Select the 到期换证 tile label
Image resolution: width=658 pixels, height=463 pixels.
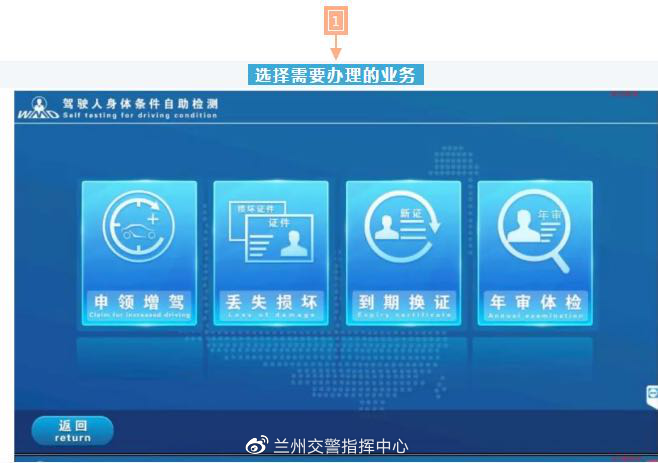(403, 301)
